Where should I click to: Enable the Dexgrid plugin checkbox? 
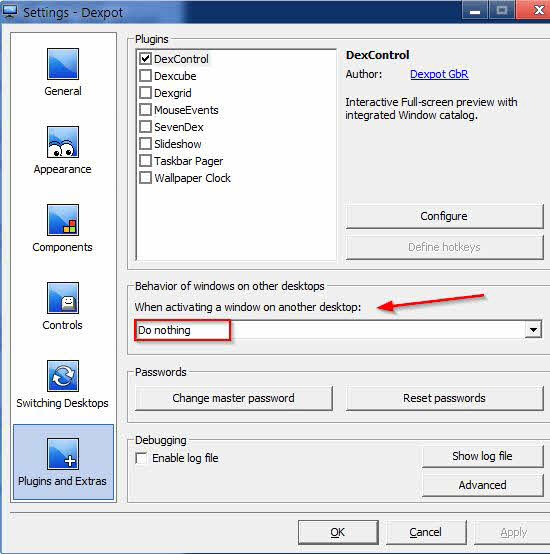145,93
